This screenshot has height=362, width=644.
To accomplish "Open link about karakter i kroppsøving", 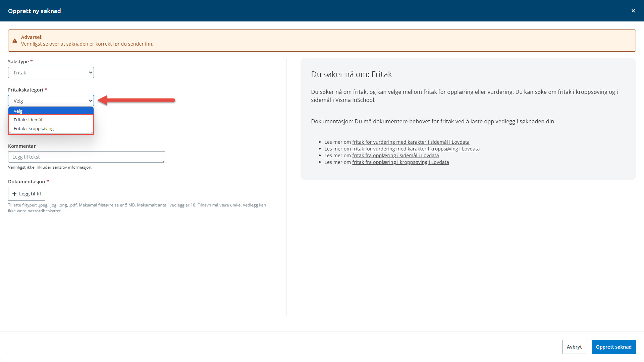I will (x=416, y=149).
